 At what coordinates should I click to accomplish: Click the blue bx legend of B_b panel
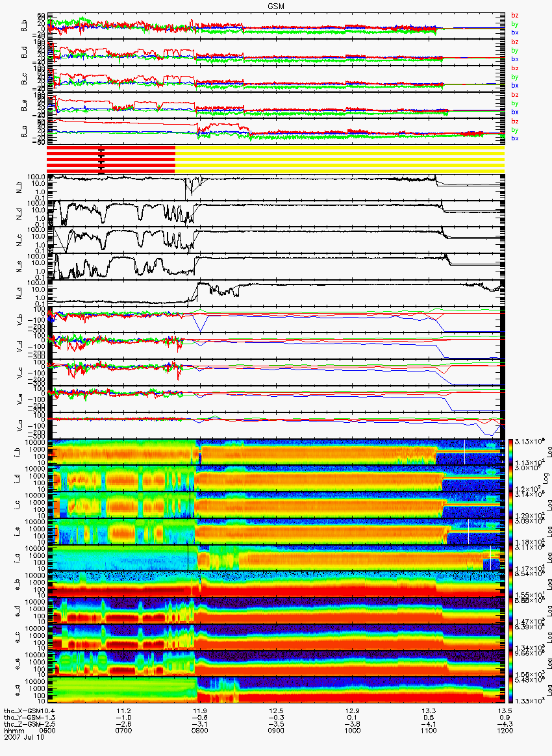(515, 32)
